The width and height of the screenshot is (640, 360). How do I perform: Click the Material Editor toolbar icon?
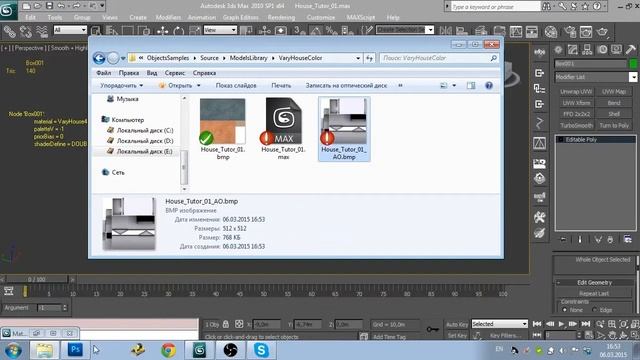tap(551, 31)
